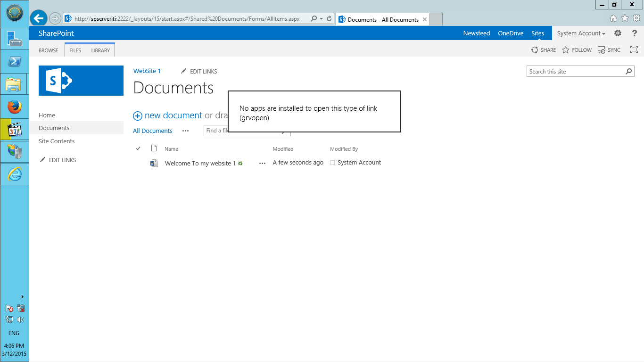Show hidden tray icons arrow

[x=22, y=297]
